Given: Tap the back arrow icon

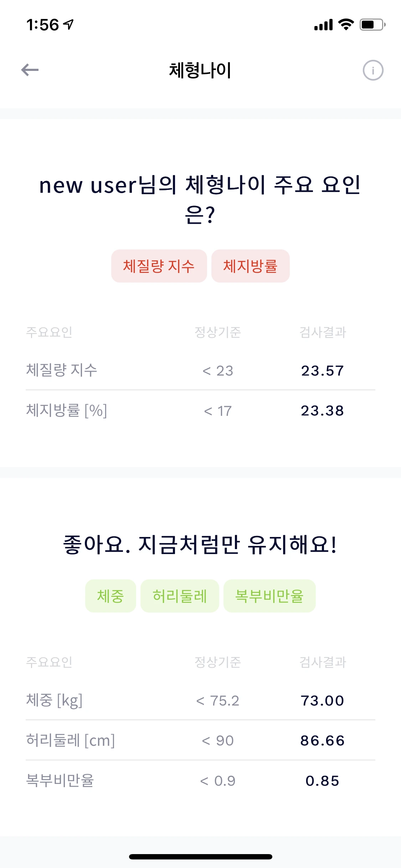Looking at the screenshot, I should click(x=30, y=70).
